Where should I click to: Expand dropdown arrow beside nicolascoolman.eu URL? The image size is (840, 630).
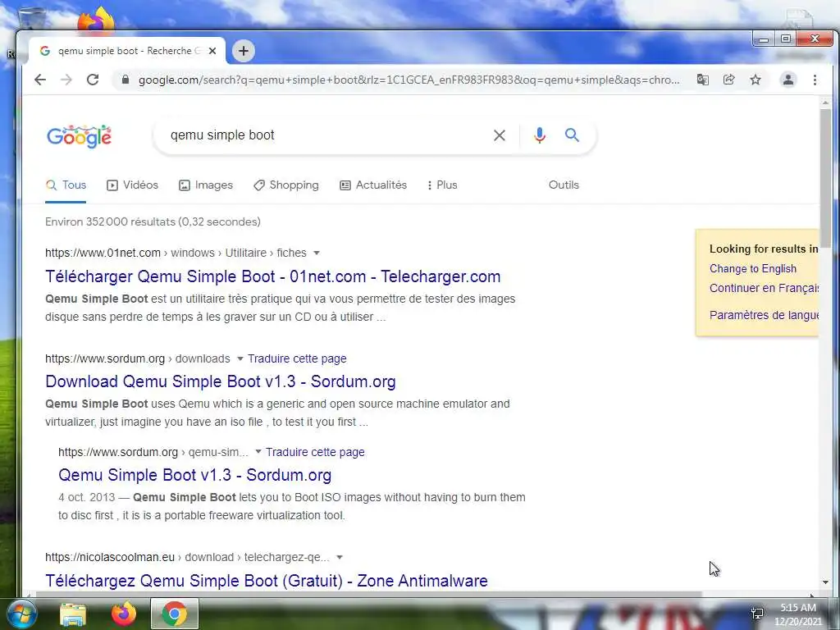coord(339,557)
